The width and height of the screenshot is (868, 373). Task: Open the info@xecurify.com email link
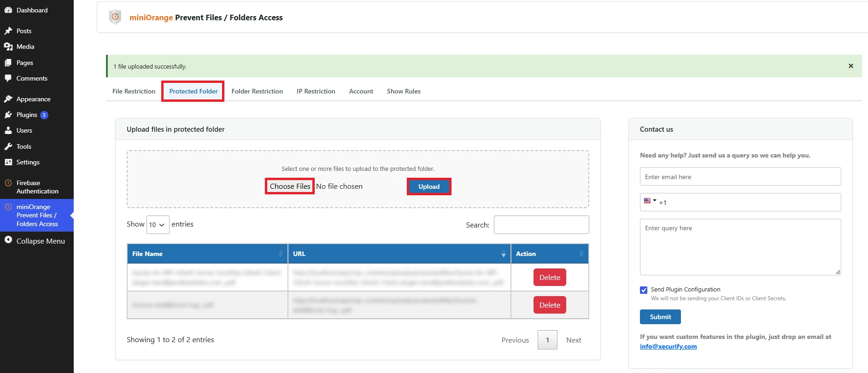click(x=668, y=346)
